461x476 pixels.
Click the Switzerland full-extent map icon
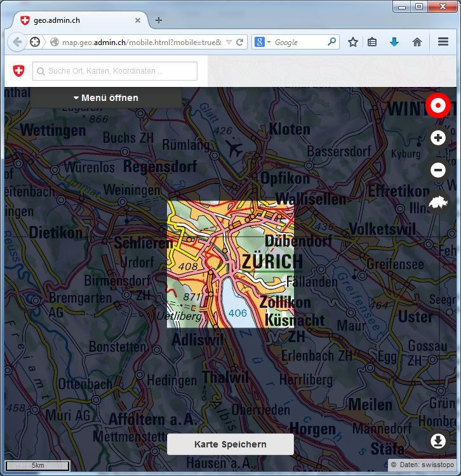click(x=438, y=202)
